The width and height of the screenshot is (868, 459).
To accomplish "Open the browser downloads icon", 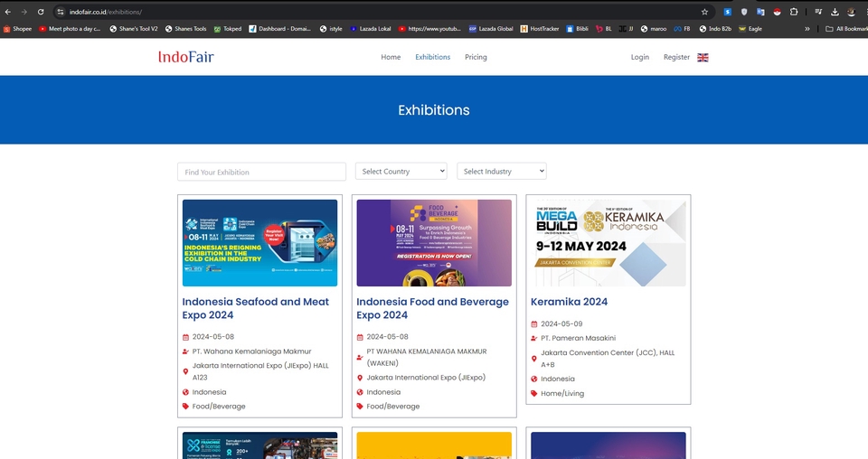I will 835,12.
